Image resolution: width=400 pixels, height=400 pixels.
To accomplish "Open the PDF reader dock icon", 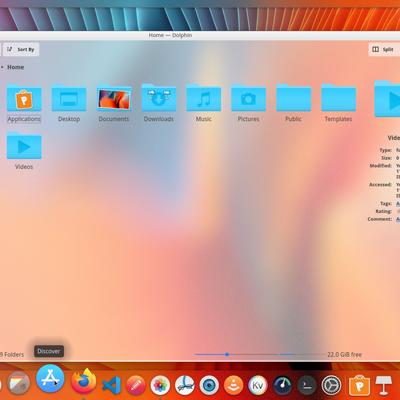I will pos(185,385).
